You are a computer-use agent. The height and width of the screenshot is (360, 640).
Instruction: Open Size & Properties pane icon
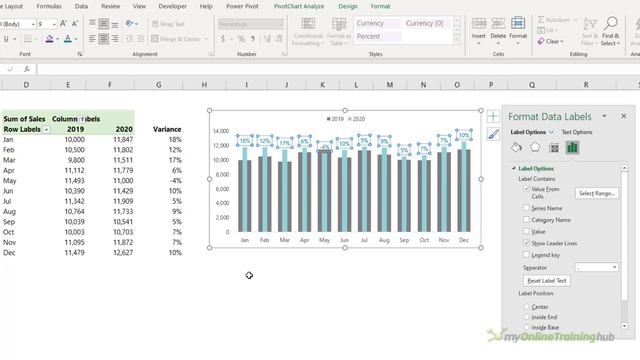pos(553,147)
